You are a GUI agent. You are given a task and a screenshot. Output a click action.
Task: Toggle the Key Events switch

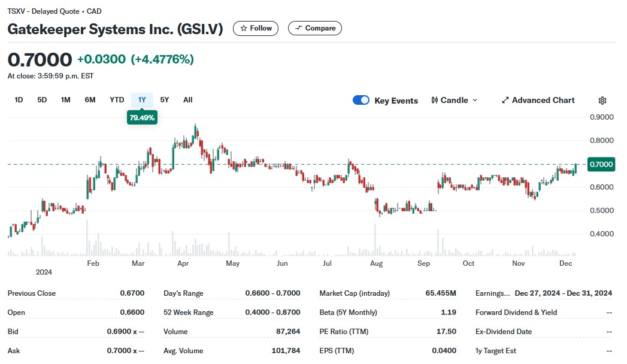point(361,101)
